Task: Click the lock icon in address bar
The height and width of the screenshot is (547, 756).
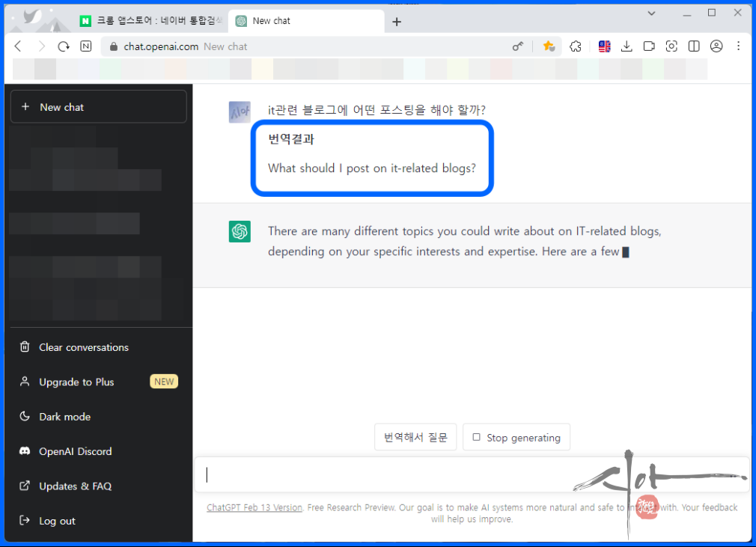Action: pos(114,46)
